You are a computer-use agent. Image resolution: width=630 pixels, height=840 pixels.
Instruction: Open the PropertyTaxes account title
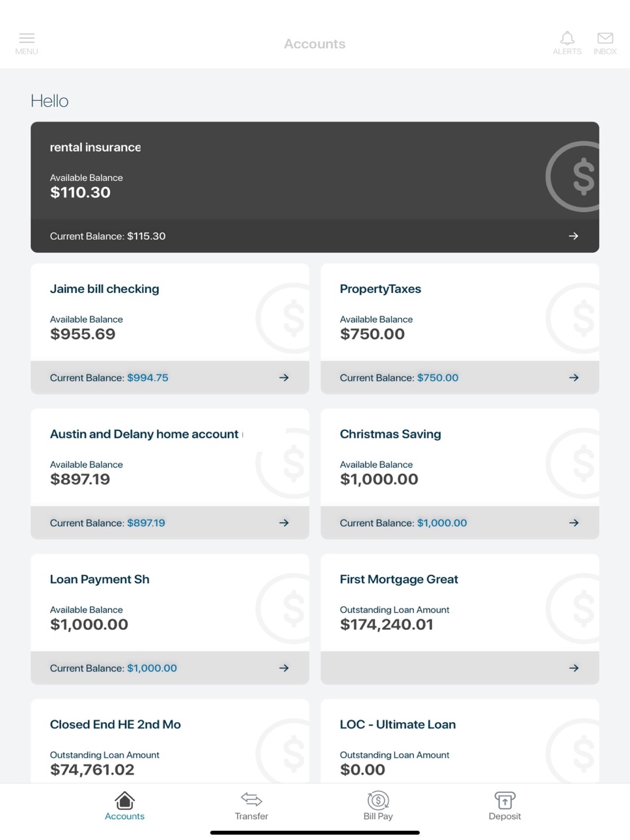tap(380, 289)
